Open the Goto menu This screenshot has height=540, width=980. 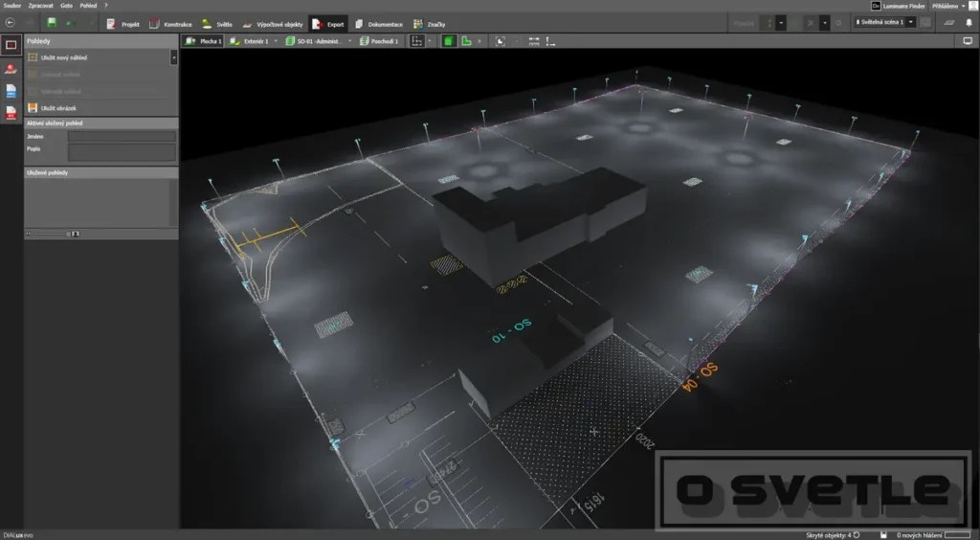[66, 6]
